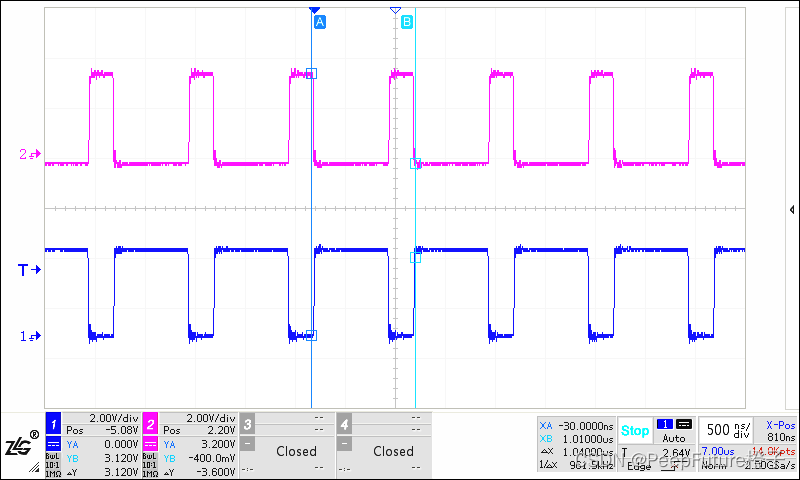This screenshot has width=800, height=480.
Task: Click channel 1 scale 2.00V/div
Action: [114, 418]
